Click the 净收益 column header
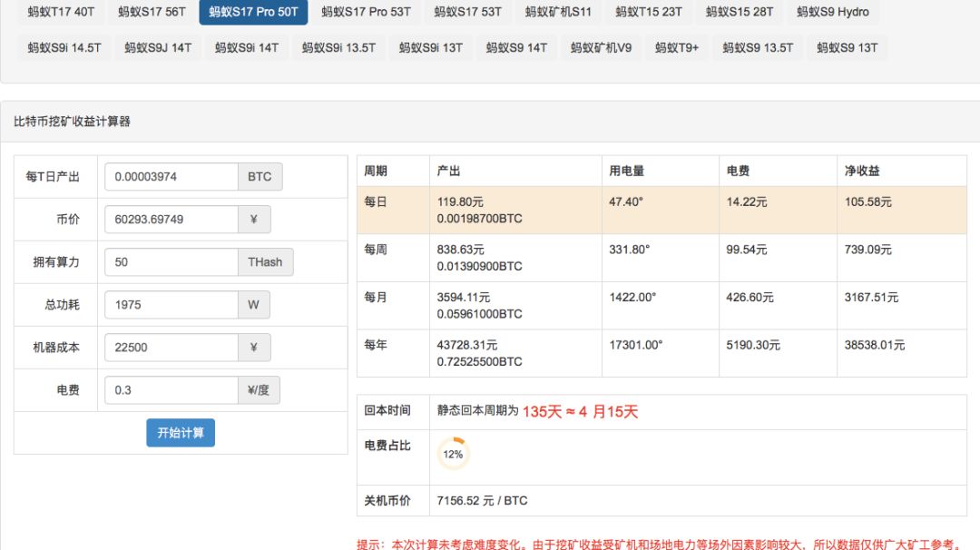This screenshot has height=550, width=980. coord(862,171)
